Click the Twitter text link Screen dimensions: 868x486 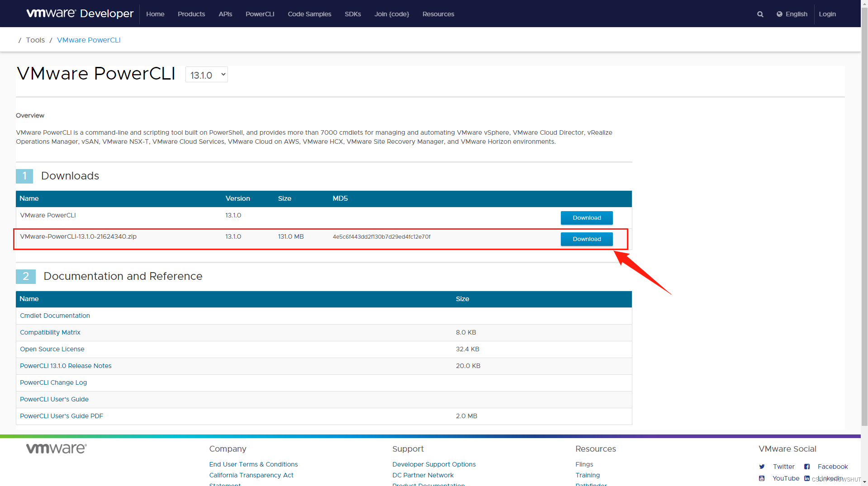coord(783,467)
